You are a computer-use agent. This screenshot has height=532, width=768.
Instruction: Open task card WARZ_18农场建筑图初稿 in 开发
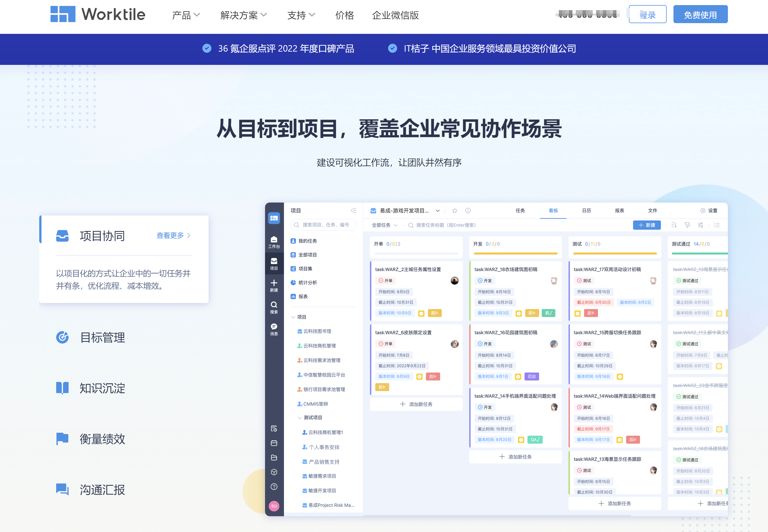point(515,291)
